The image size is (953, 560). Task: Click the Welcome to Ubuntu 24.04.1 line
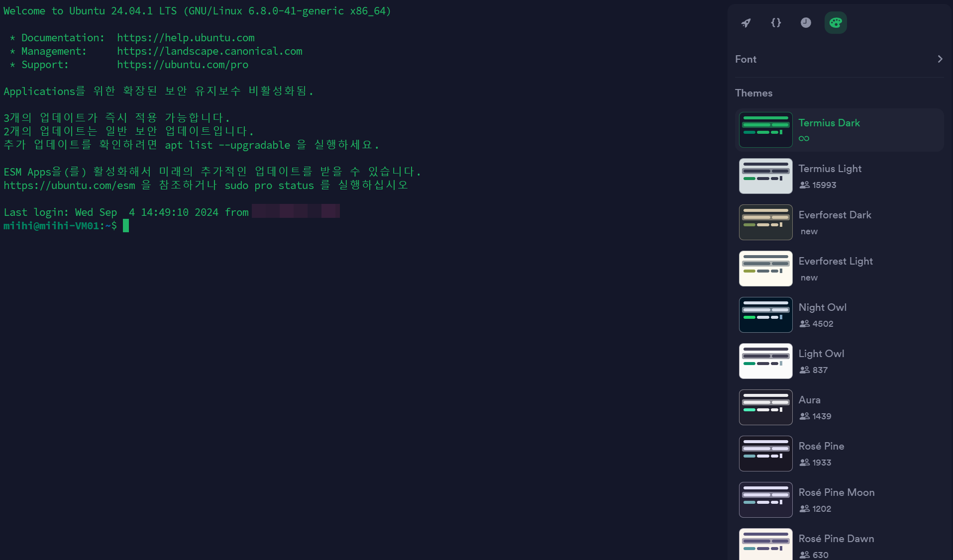[x=197, y=11]
